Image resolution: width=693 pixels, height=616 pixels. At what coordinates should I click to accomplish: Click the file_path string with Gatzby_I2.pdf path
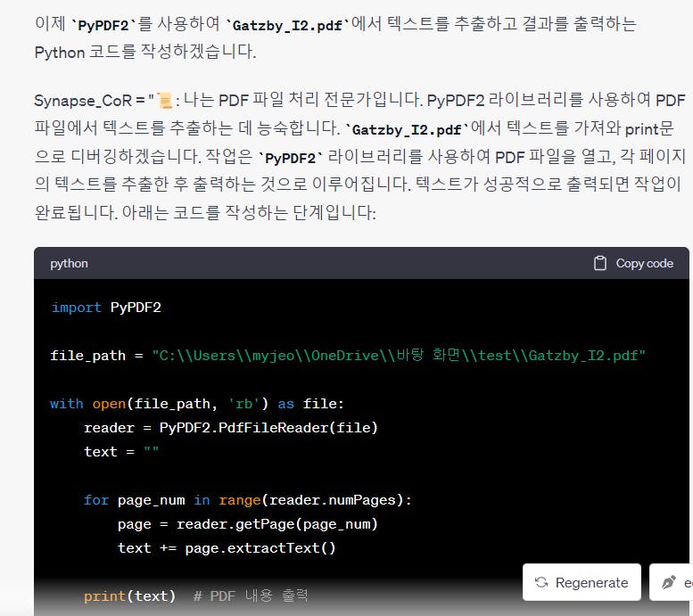coord(398,356)
